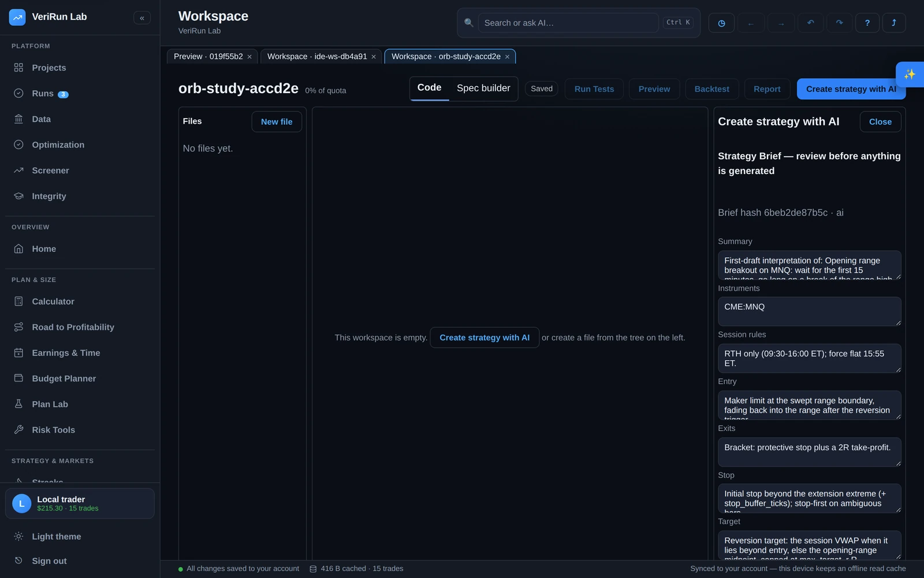Click the VeriRun Lab logo icon
Screen dimensions: 924x578
click(17, 17)
